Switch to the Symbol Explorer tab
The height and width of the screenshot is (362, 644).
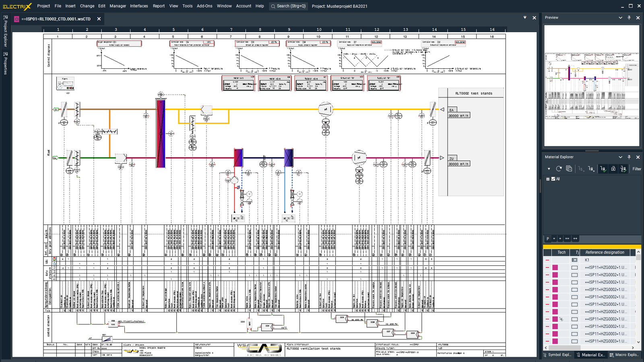click(557, 355)
